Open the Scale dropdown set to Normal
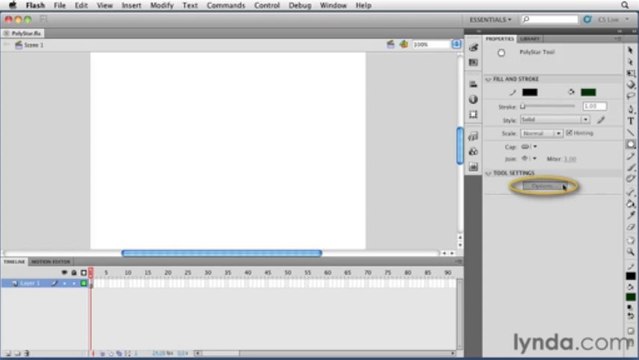The image size is (639, 360). tap(542, 133)
